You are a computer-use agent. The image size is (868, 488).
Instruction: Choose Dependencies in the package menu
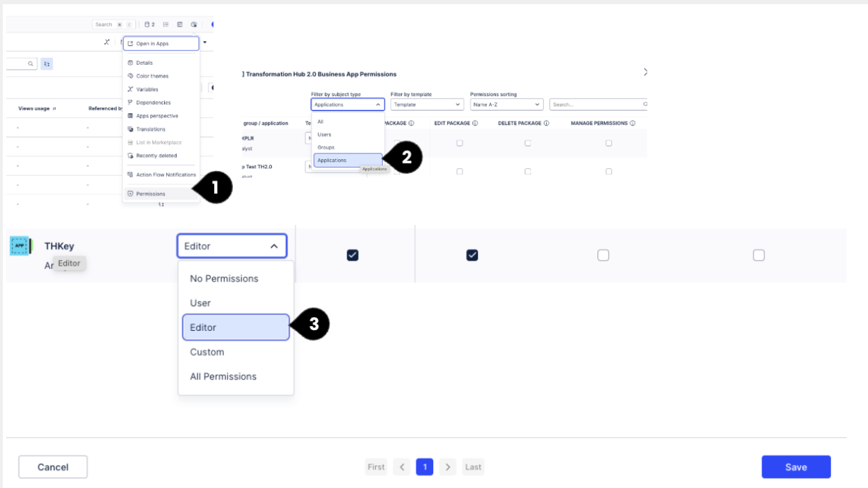pyautogui.click(x=153, y=103)
